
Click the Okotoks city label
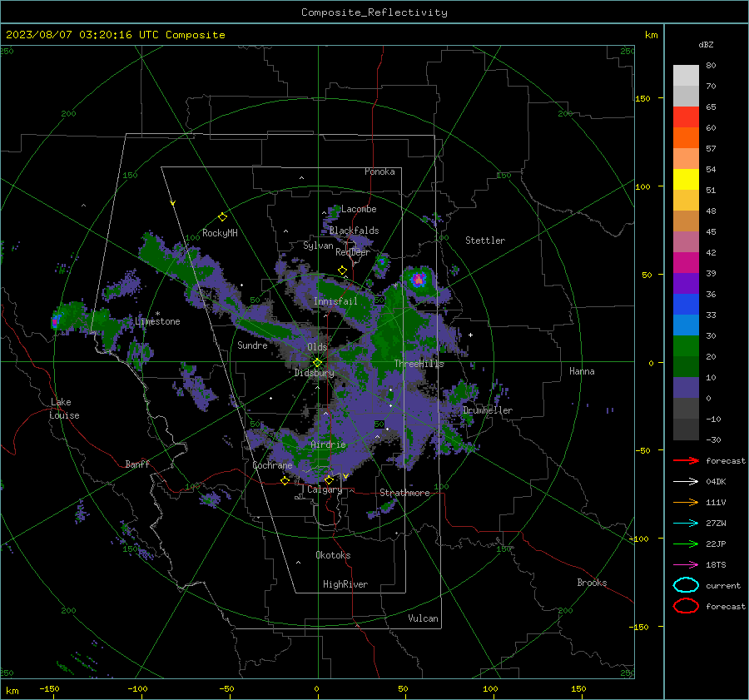[x=333, y=555]
